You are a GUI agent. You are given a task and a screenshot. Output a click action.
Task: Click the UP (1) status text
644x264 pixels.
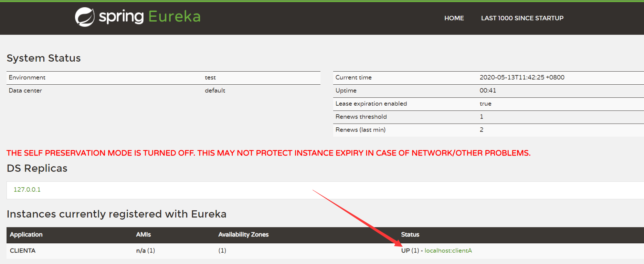[x=410, y=251]
